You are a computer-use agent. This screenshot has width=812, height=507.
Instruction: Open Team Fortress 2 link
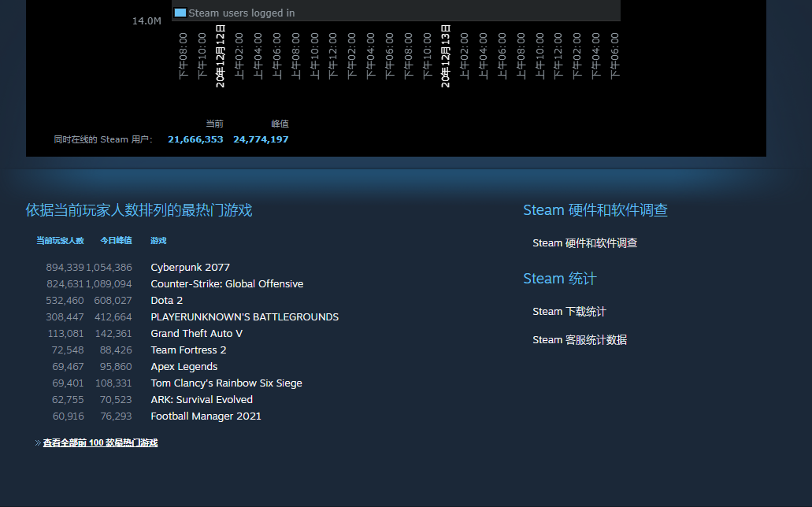coord(188,350)
